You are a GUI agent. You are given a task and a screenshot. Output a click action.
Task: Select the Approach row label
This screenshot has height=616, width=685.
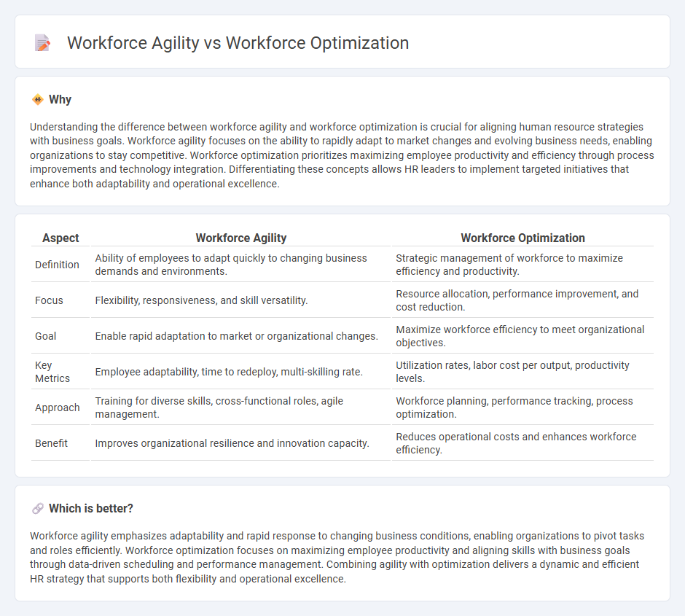pyautogui.click(x=58, y=408)
